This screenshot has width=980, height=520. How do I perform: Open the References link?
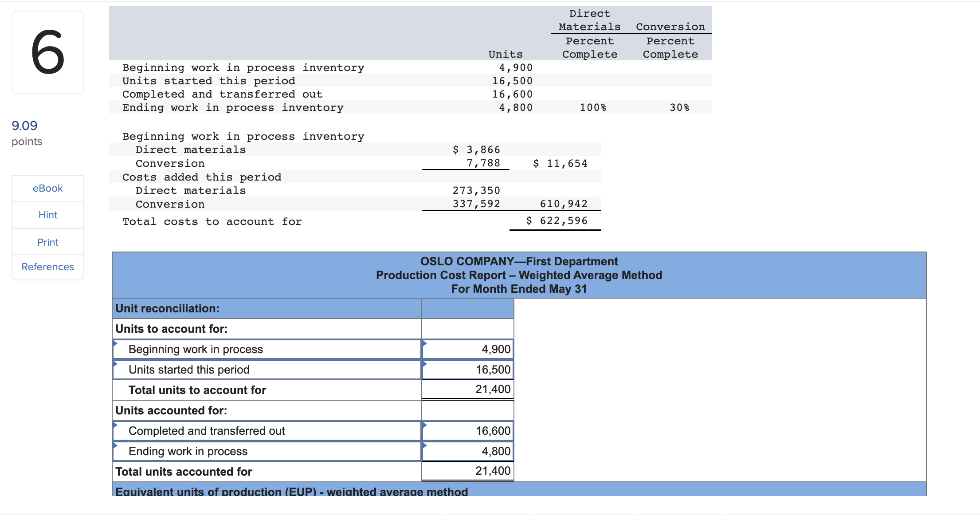(47, 267)
